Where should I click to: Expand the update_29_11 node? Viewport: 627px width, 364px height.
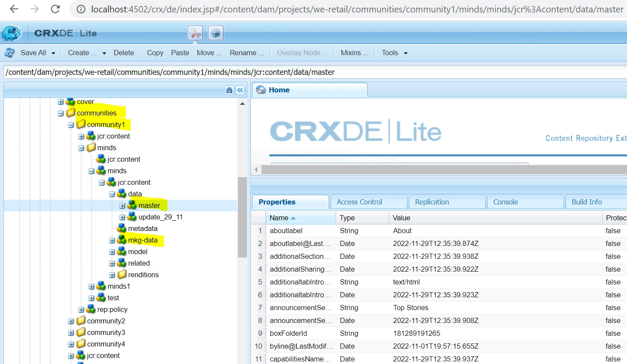coord(122,217)
